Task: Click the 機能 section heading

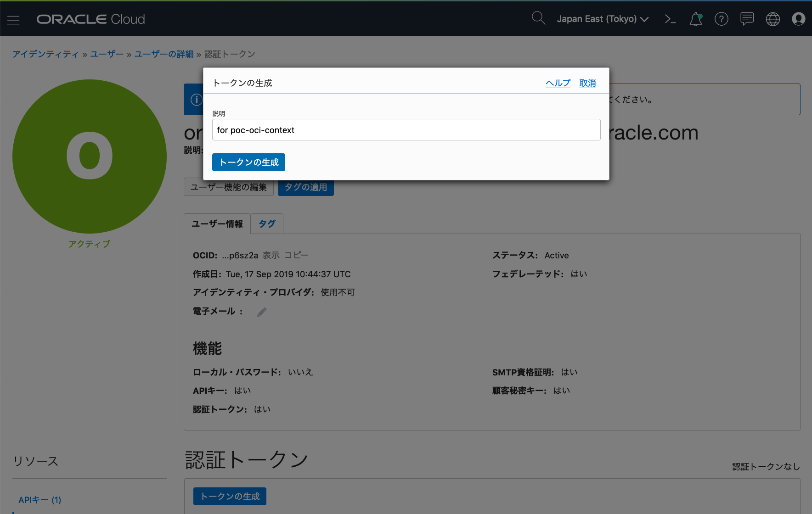Action: pos(207,348)
